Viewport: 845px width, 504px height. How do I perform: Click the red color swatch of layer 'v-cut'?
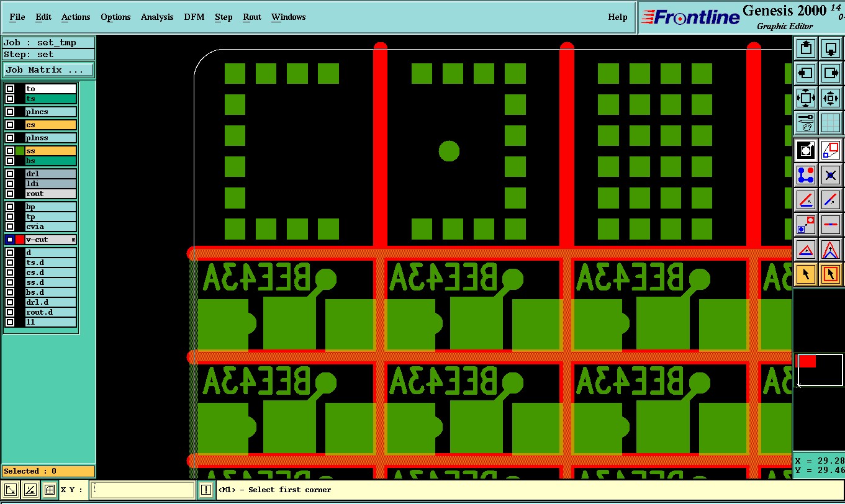click(20, 240)
